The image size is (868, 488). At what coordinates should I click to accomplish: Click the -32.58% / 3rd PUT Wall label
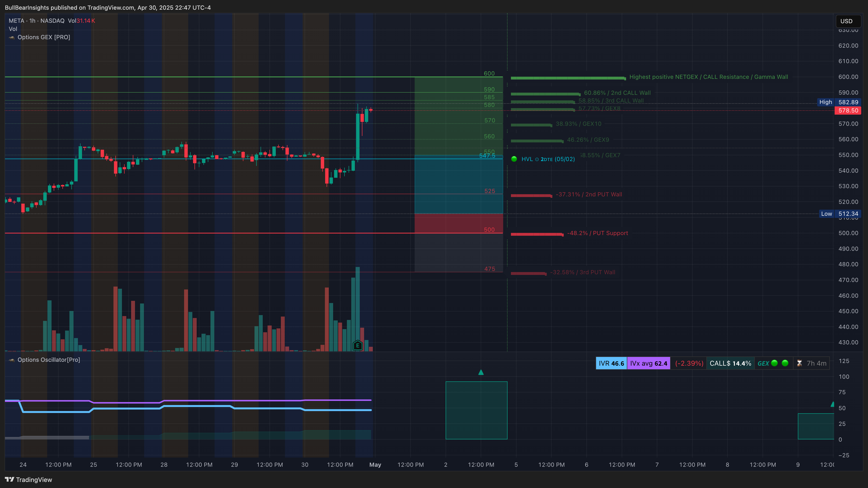[583, 272]
